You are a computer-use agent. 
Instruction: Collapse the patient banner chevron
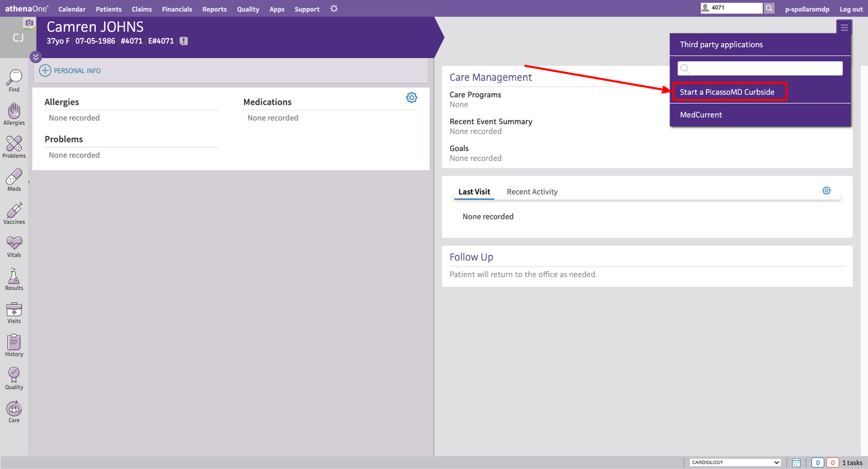36,57
